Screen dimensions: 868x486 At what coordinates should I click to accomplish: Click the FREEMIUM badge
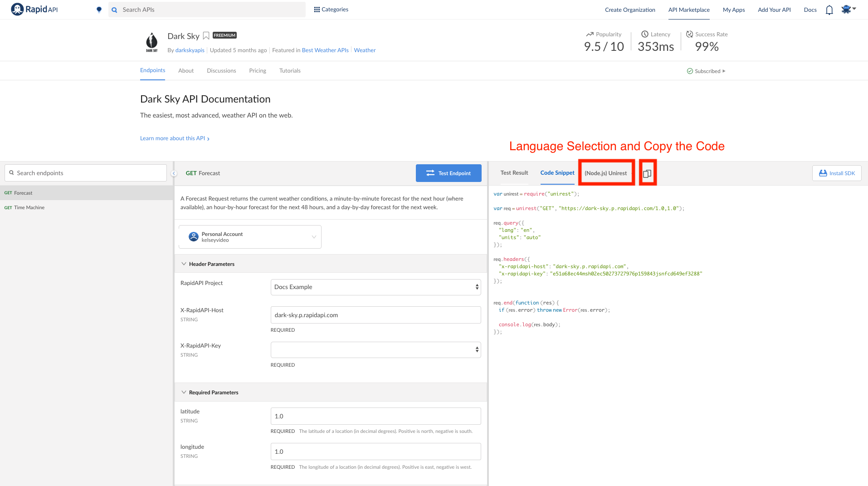pyautogui.click(x=225, y=35)
